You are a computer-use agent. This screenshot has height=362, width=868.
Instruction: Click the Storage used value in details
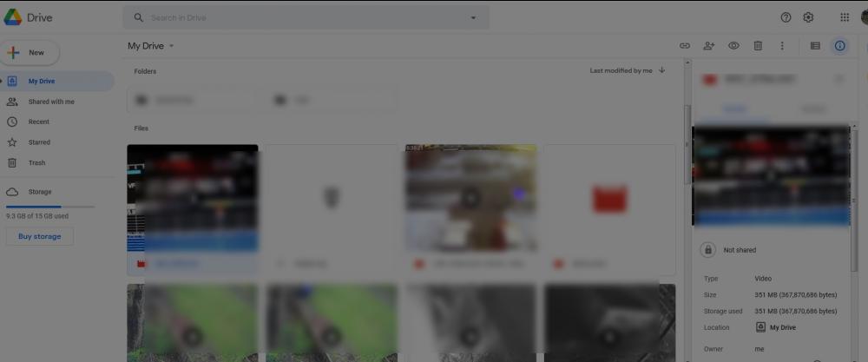coord(795,311)
